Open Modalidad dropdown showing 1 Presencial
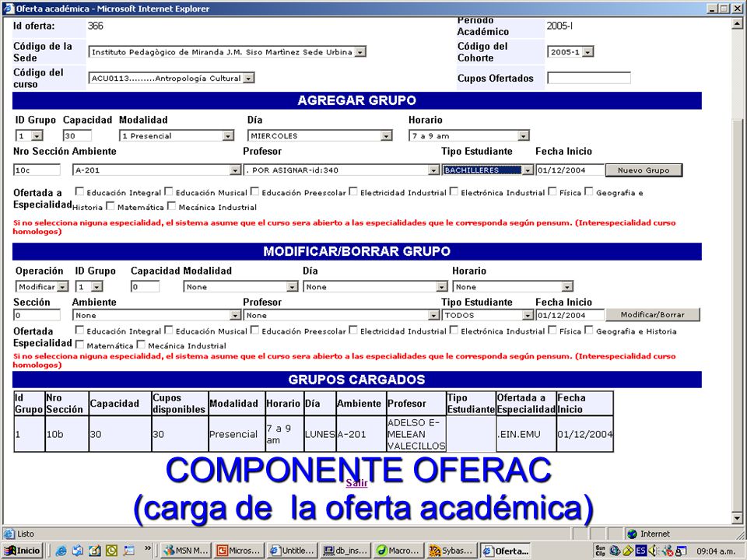 177,135
